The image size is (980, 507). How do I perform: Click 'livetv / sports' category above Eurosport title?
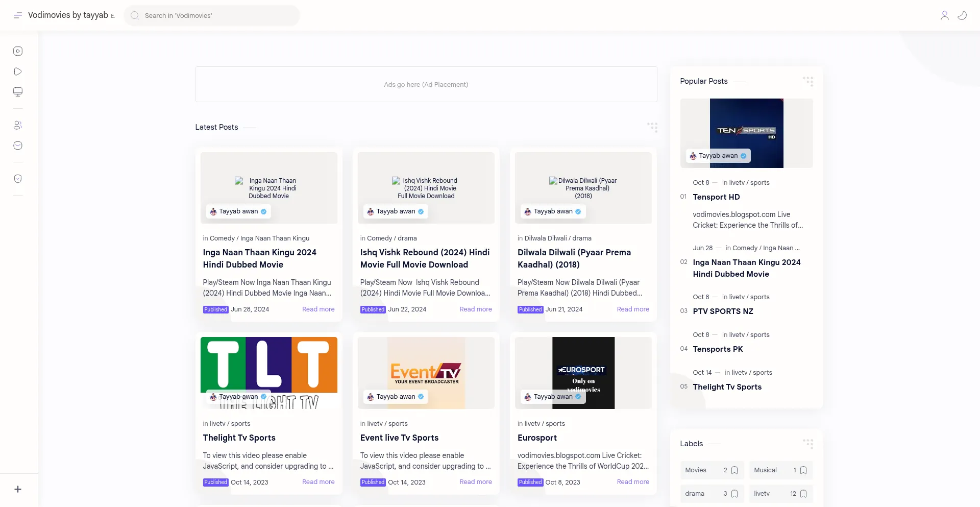pos(545,424)
